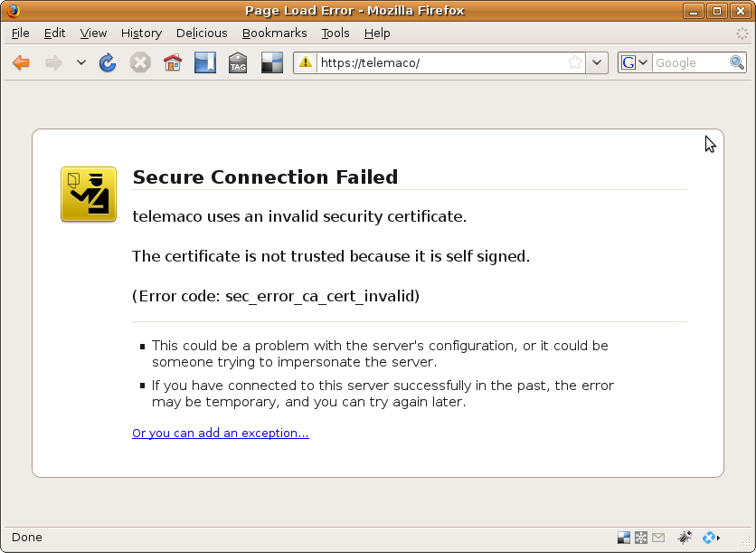Click the warning icon in address bar
The width and height of the screenshot is (756, 553).
[x=306, y=62]
